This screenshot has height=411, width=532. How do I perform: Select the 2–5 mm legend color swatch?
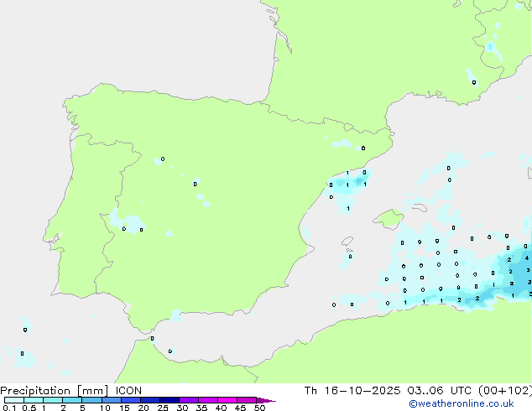coord(72,400)
